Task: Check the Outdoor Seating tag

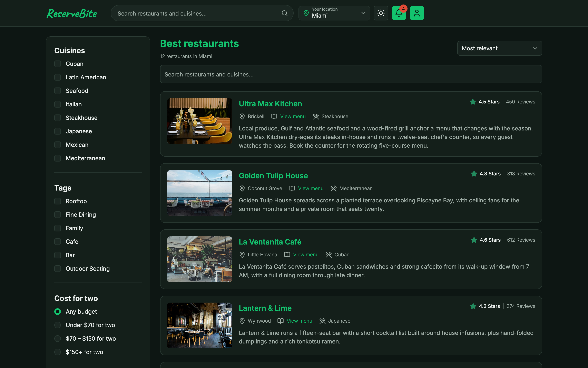Action: tap(58, 269)
